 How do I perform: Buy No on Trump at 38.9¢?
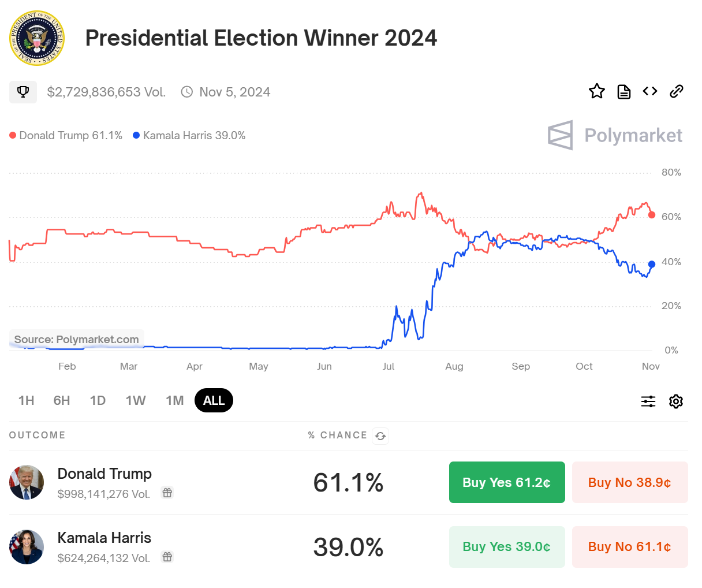630,482
